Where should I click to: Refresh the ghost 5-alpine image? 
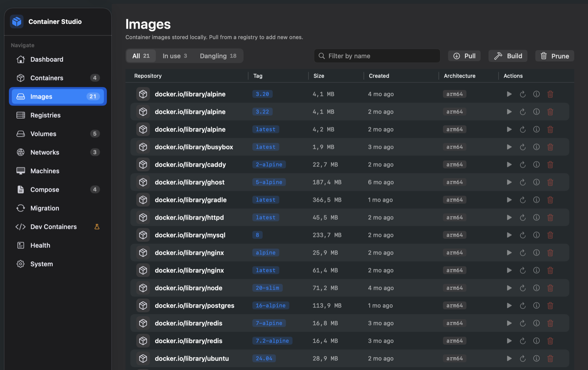click(x=523, y=182)
